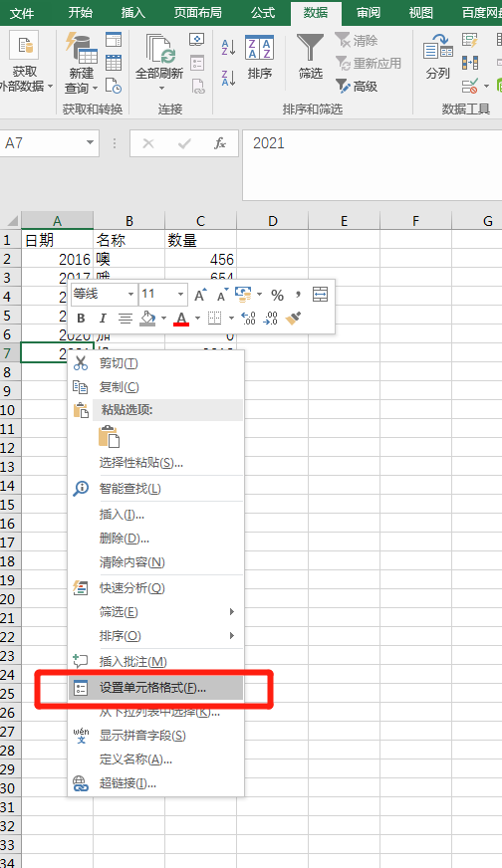Sort descending with the Z-to-A icon

(x=228, y=78)
